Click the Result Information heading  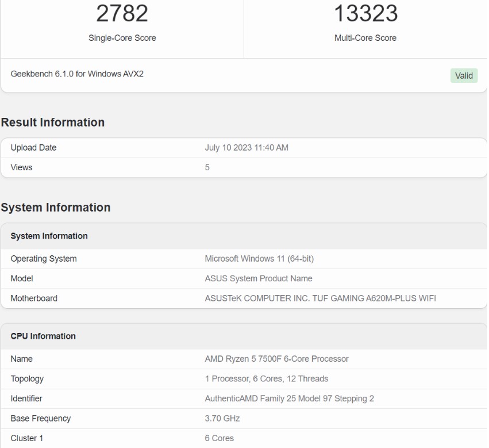[53, 122]
